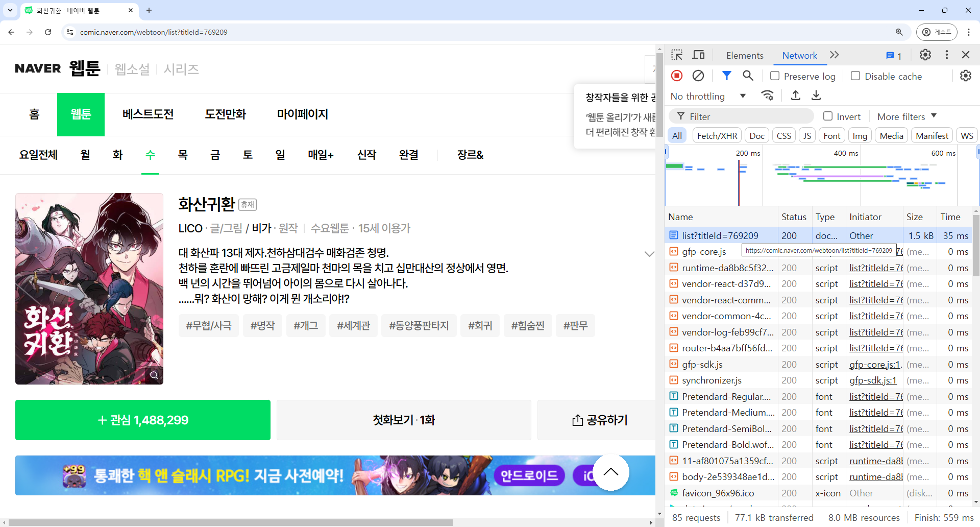Image resolution: width=980 pixels, height=527 pixels.
Task: Select the All filter type
Action: tap(677, 136)
